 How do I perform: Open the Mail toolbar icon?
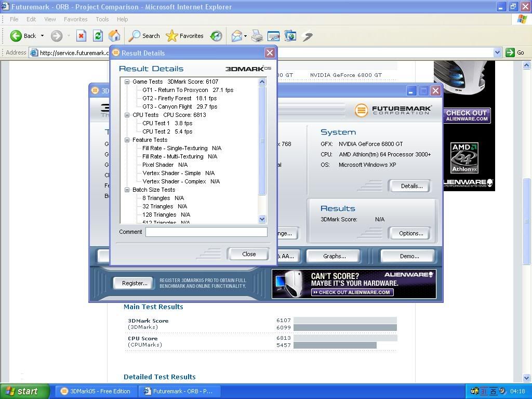click(237, 36)
